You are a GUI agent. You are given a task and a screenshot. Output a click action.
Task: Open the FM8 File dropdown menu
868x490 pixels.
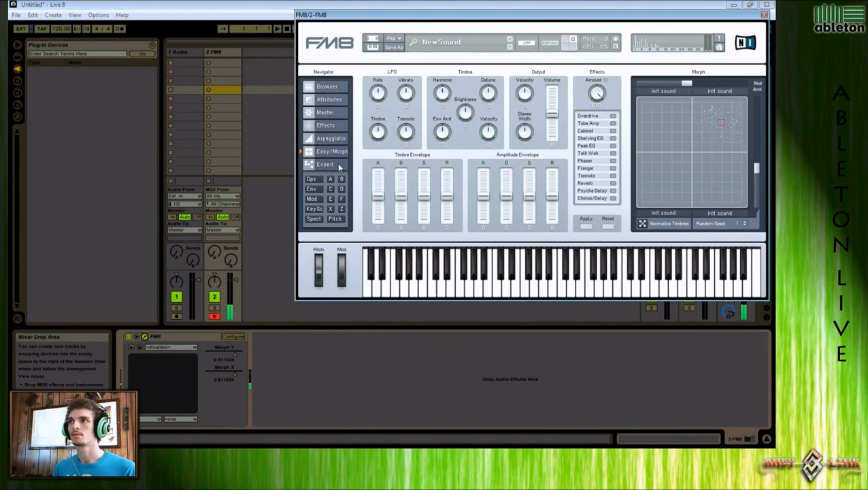click(394, 38)
